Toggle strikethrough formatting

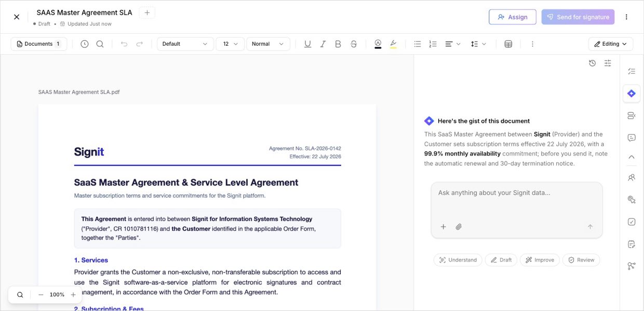tap(354, 44)
